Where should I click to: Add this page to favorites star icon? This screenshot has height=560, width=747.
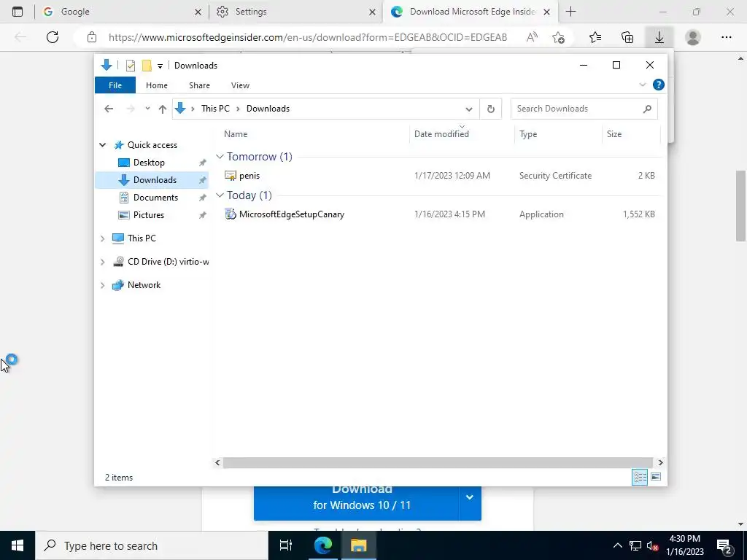pos(558,37)
